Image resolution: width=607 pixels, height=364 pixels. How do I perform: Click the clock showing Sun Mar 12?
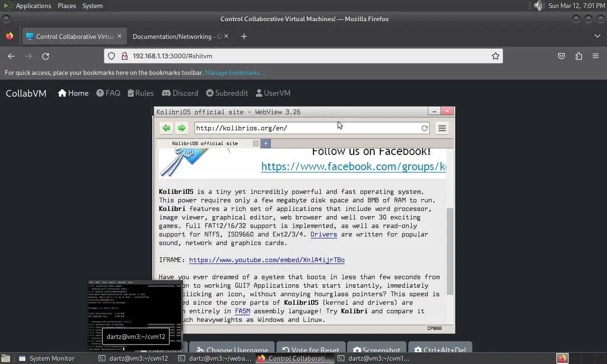(577, 6)
